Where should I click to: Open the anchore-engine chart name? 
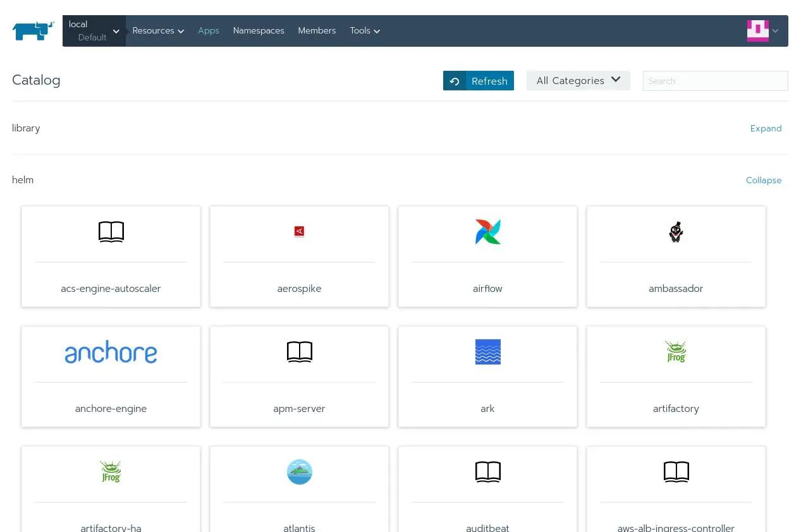coord(111,408)
